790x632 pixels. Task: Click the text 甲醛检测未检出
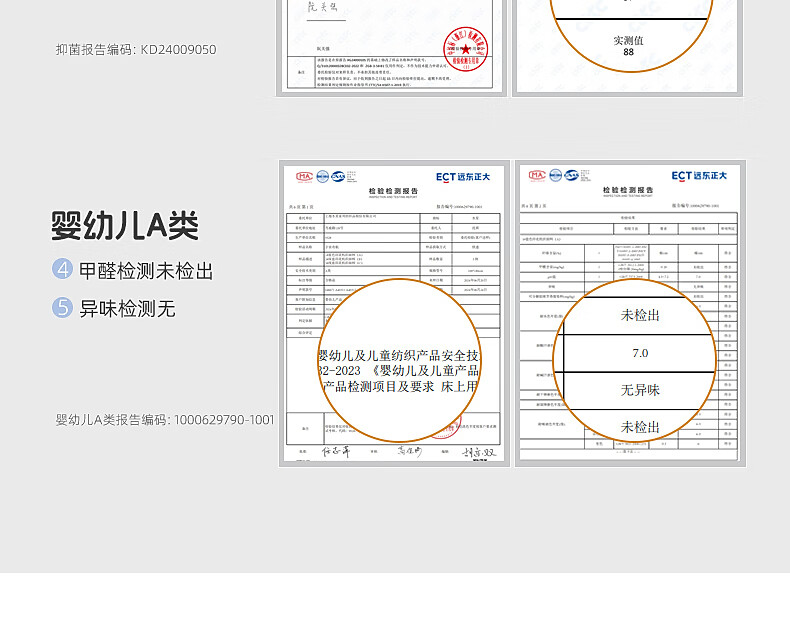(x=146, y=271)
